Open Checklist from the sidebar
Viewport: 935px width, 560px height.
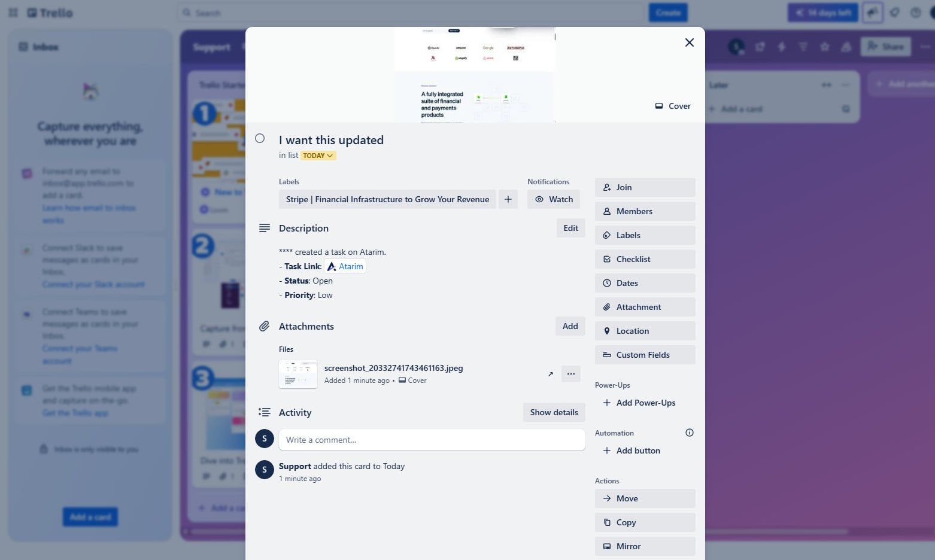click(x=645, y=259)
